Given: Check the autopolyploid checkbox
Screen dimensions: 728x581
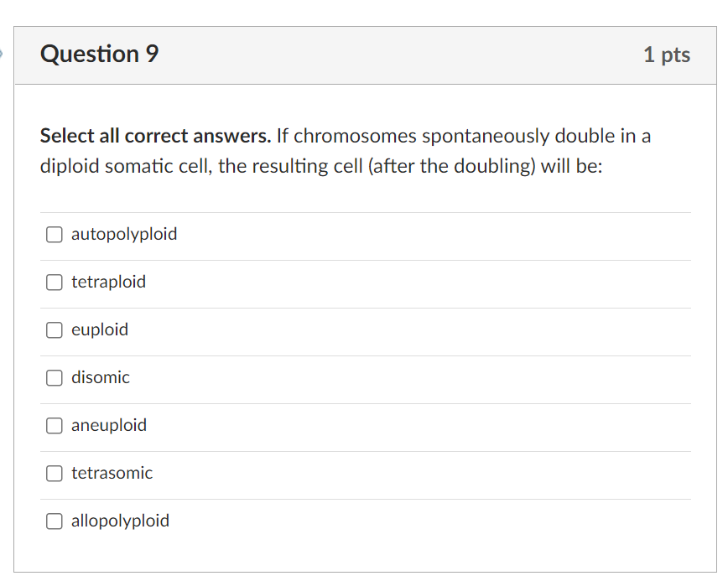Looking at the screenshot, I should click(55, 235).
